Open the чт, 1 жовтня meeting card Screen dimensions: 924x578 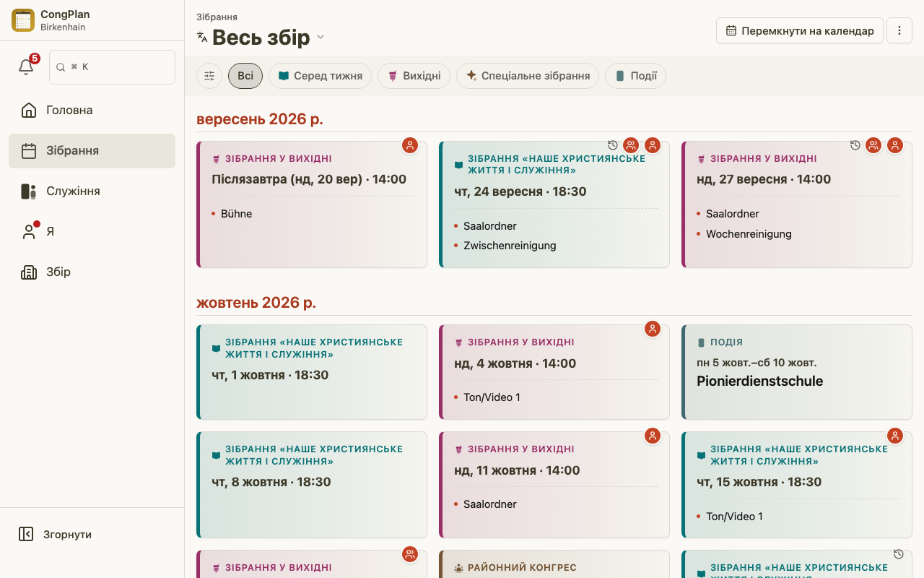[312, 372]
